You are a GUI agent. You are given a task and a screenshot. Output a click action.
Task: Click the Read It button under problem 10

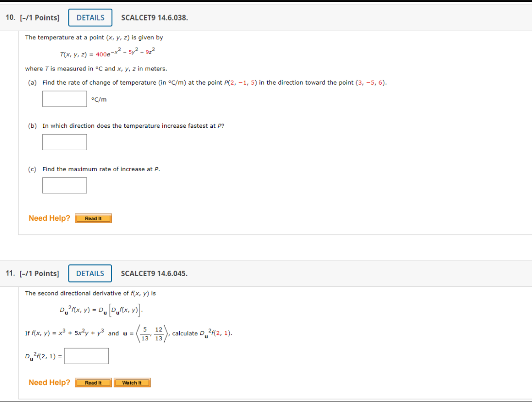pyautogui.click(x=93, y=218)
